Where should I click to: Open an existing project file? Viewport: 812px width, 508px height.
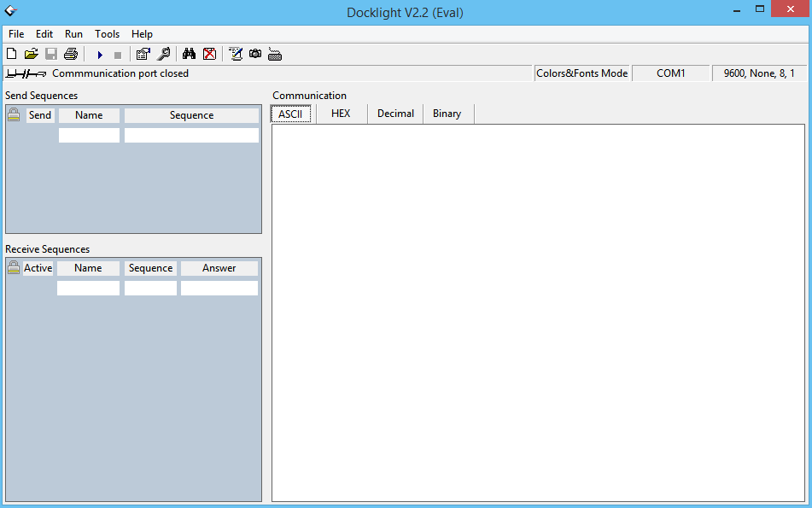(x=31, y=53)
